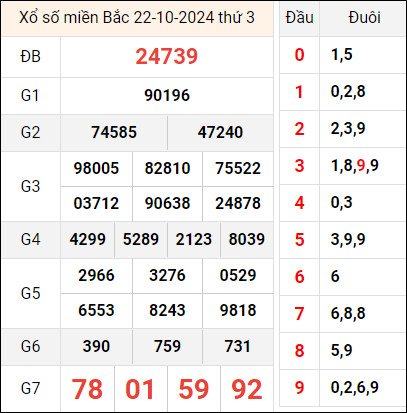
Task: Click the G2 number 74585
Action: (114, 132)
